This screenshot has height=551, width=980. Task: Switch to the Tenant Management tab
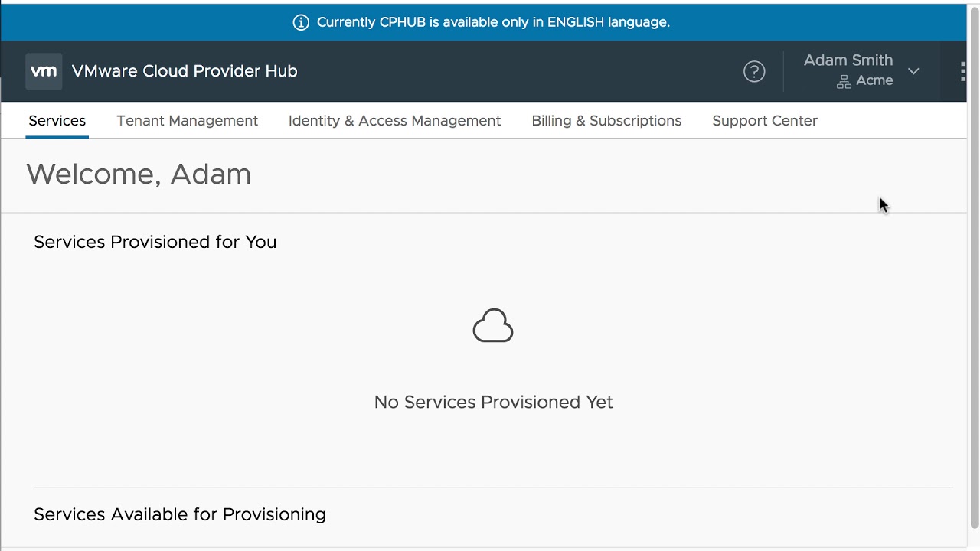tap(187, 121)
